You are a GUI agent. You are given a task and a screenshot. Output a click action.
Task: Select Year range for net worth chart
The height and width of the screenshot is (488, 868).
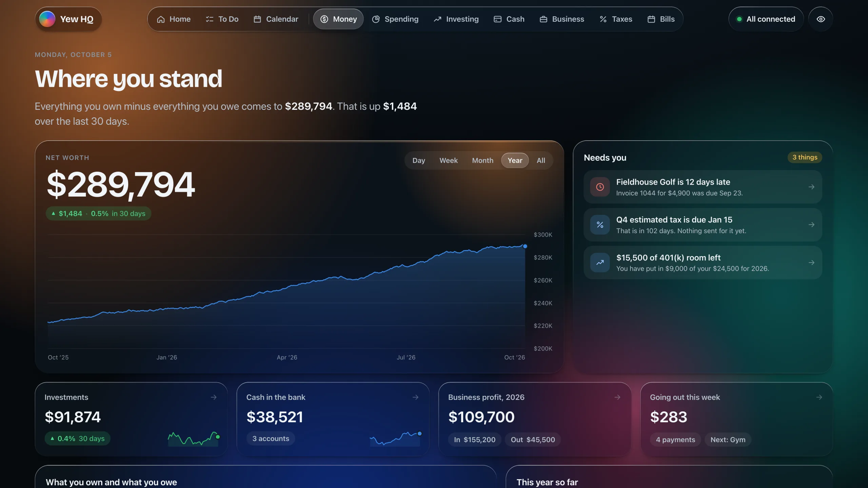click(x=515, y=161)
